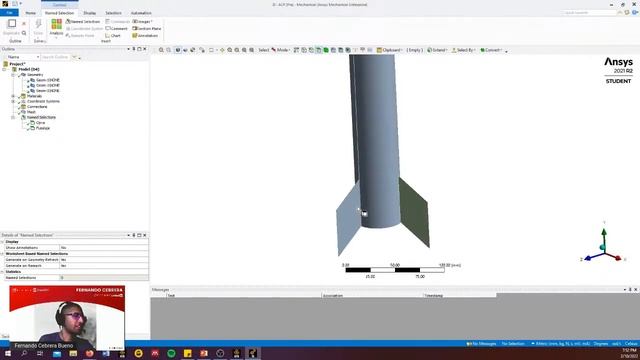
Task: Open Sticky Notes from the taskbar
Action: 187,353
